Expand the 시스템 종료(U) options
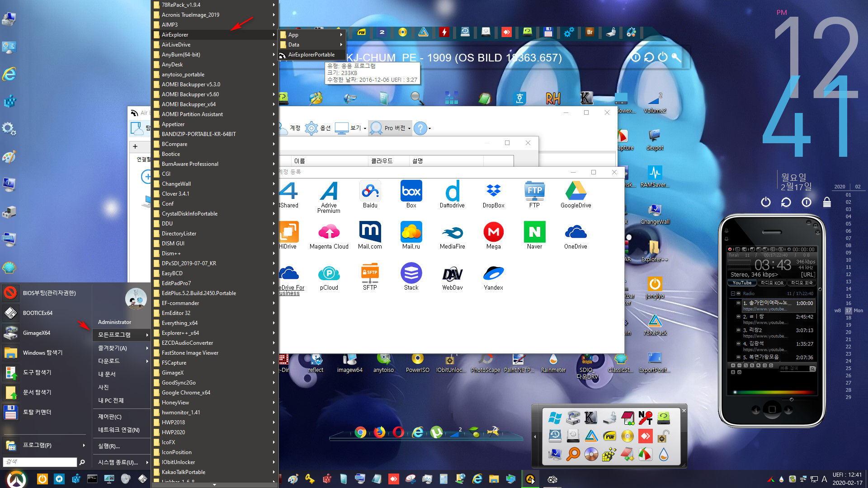 [122, 462]
